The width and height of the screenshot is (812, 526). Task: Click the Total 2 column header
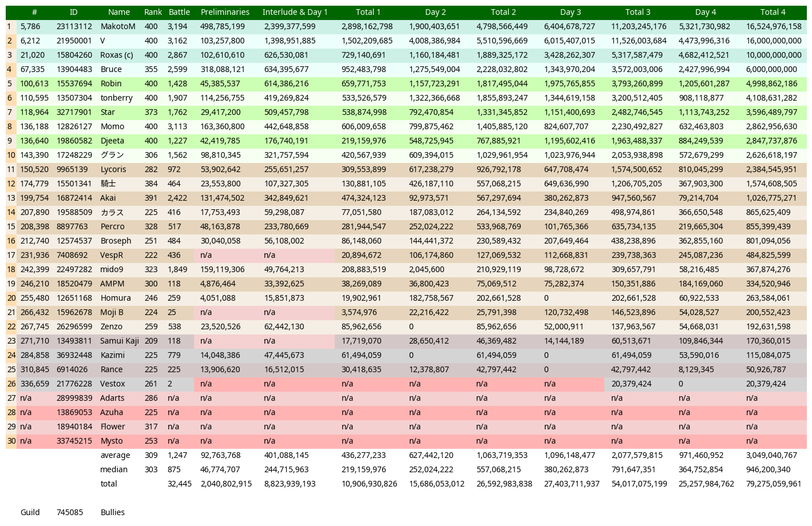[503, 12]
